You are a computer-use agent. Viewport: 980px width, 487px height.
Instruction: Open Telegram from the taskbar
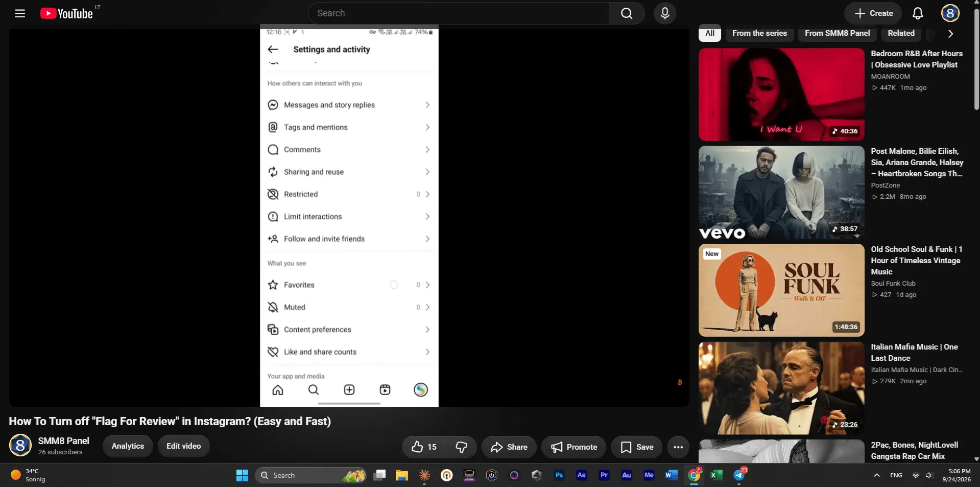[739, 475]
